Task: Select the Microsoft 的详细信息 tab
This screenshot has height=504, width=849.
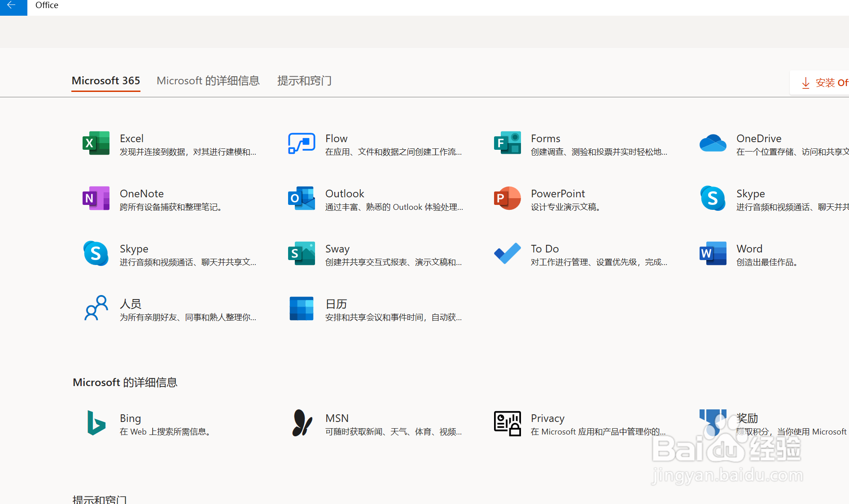Action: (x=208, y=81)
